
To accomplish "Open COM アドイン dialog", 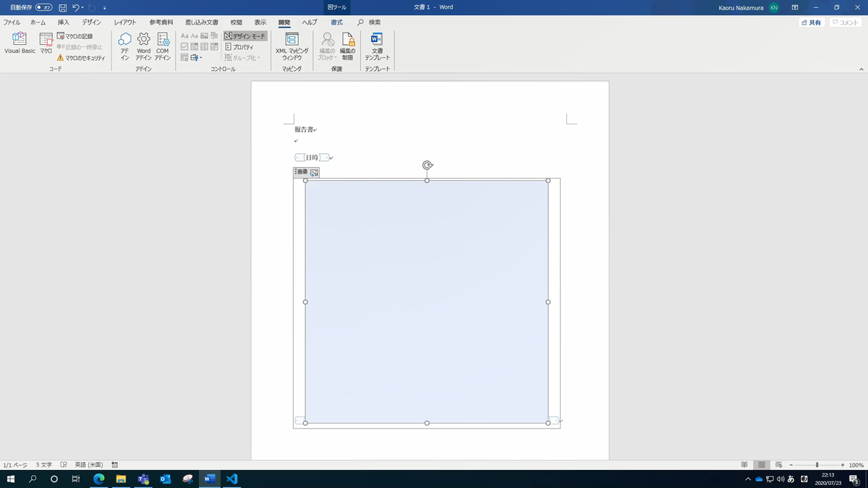I will pos(162,46).
